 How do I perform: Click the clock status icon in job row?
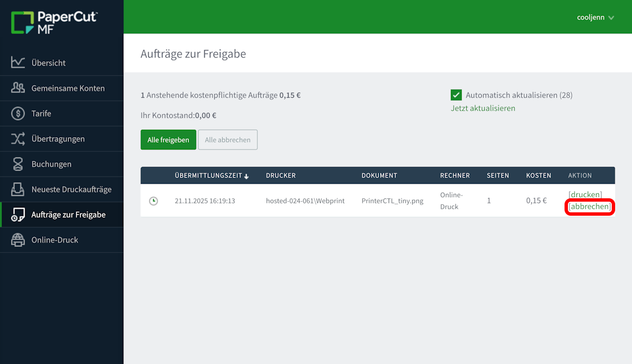click(154, 201)
